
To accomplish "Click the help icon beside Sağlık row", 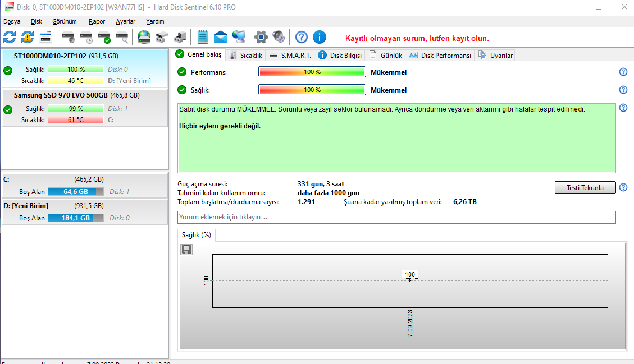I will (623, 90).
